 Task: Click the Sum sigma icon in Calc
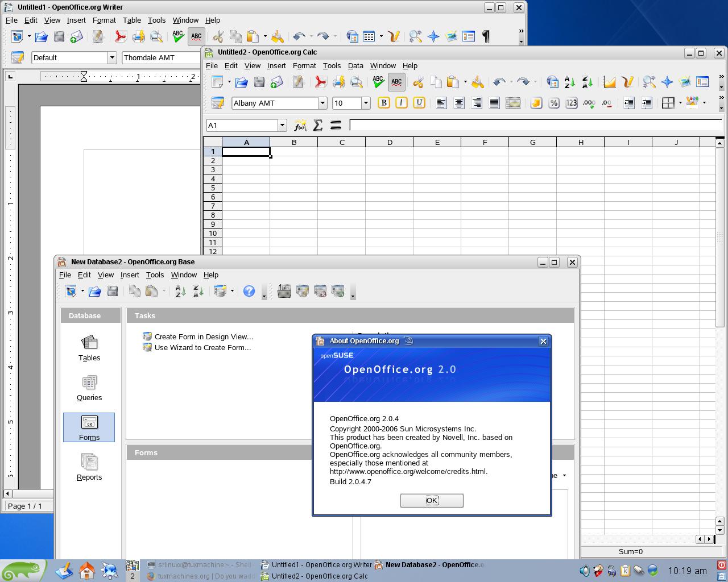click(x=318, y=125)
